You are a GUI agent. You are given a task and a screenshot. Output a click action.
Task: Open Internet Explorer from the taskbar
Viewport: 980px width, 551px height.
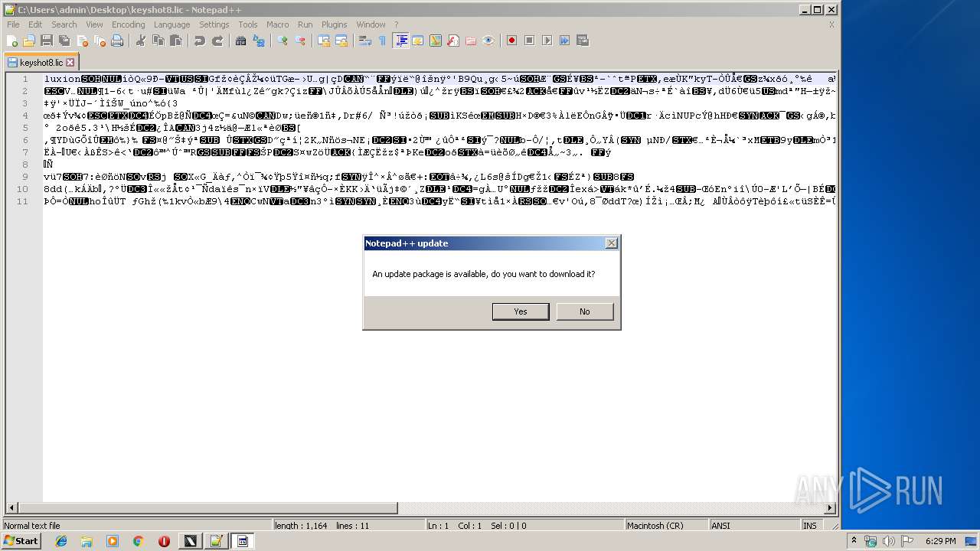61,541
